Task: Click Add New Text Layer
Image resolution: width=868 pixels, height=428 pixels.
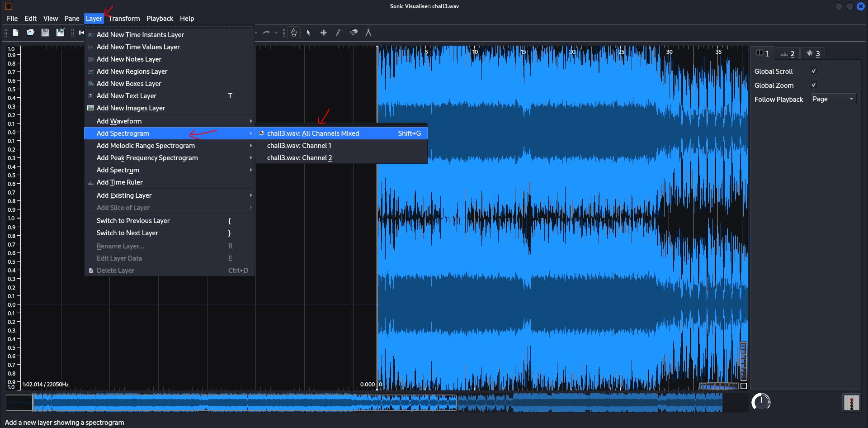Action: pyautogui.click(x=127, y=96)
